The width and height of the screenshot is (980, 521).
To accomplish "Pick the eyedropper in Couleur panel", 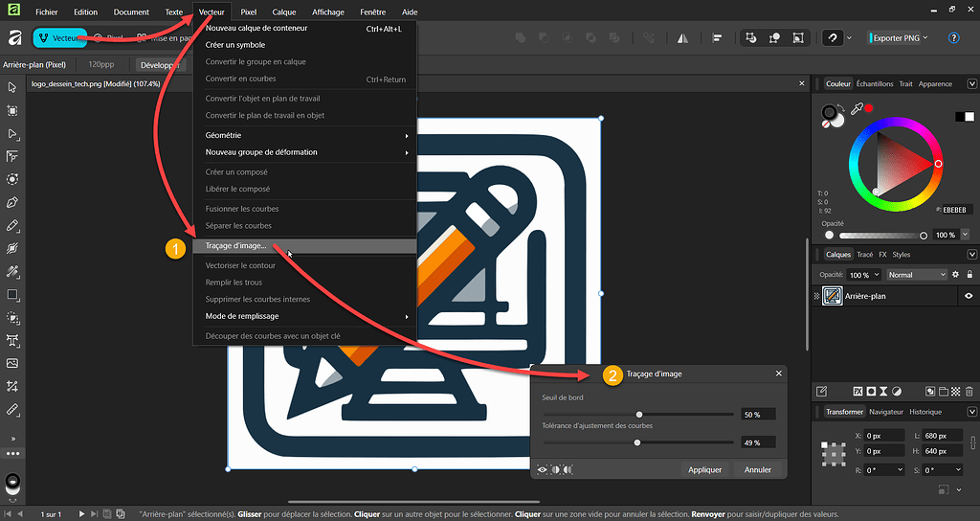I will tap(857, 110).
